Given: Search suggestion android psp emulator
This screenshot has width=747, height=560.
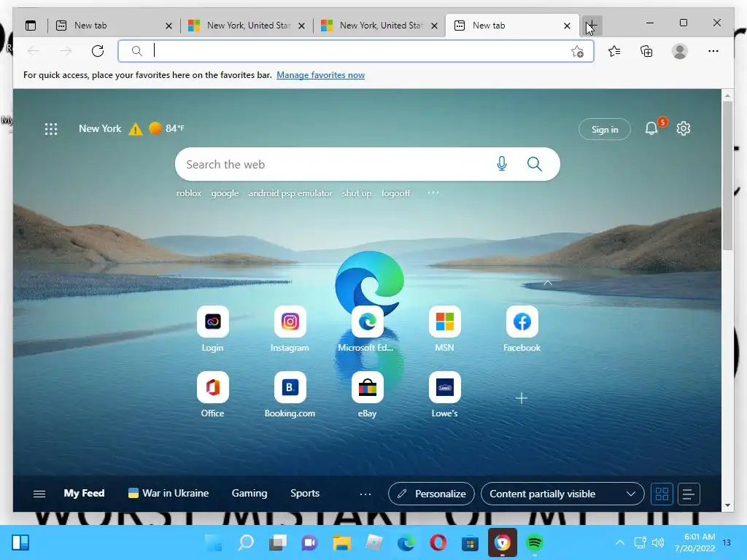Looking at the screenshot, I should point(290,193).
